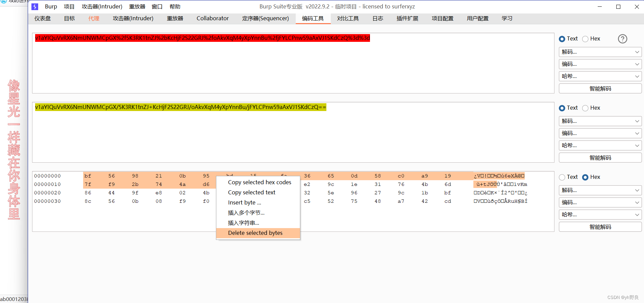Switch to the 对比工具 tab
Image resolution: width=644 pixels, height=303 pixels.
pyautogui.click(x=348, y=19)
